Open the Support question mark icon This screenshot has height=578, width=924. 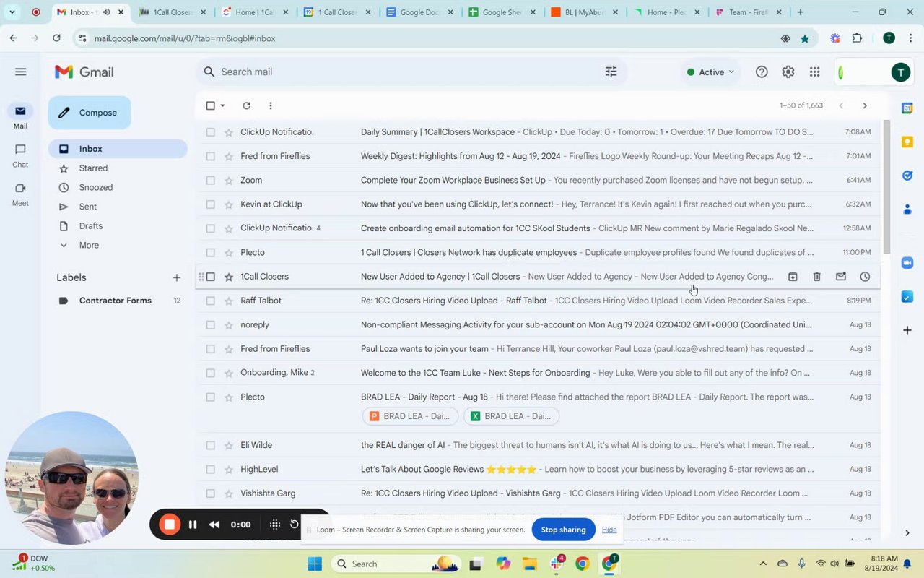click(762, 72)
